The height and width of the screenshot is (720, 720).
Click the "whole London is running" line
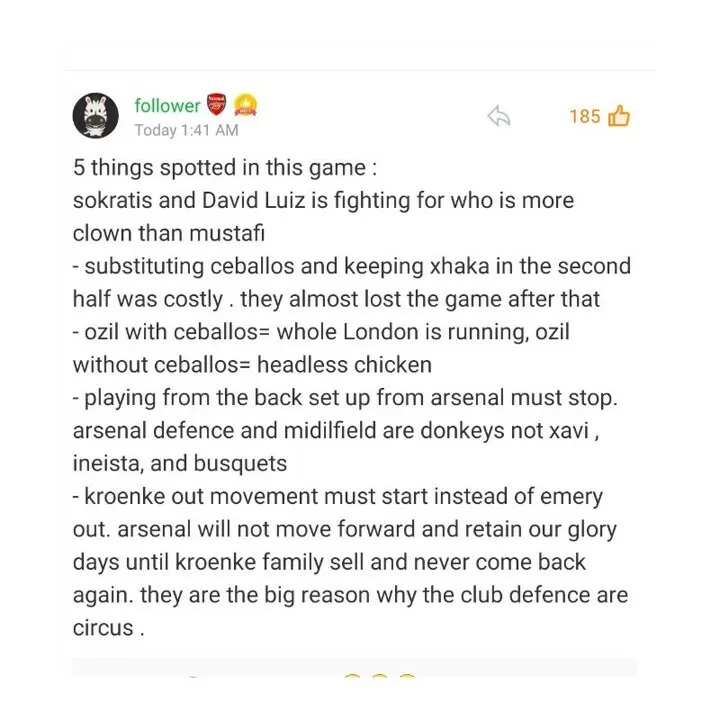coord(321,332)
